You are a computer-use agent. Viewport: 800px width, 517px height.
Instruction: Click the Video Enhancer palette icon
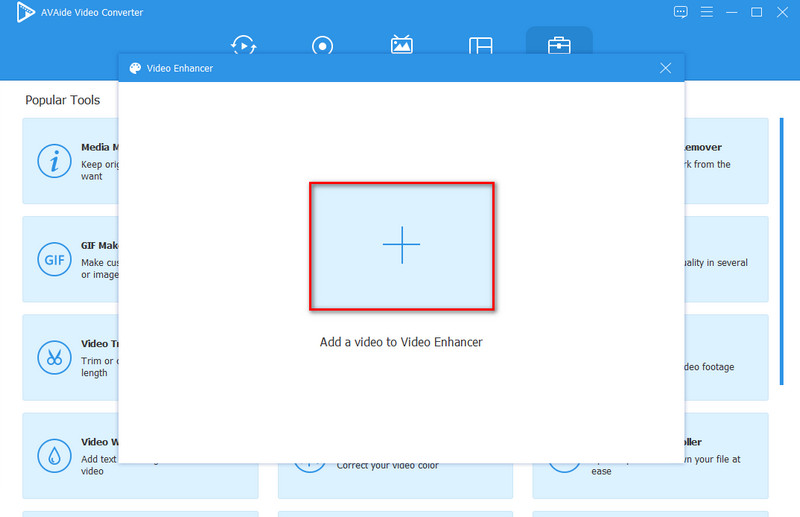pos(136,68)
